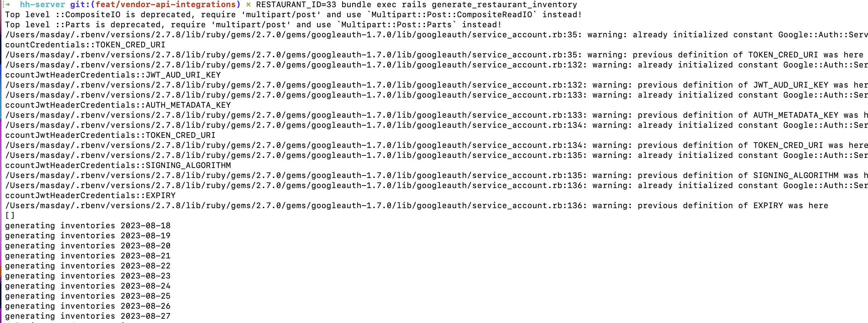Click the generating inventories 2023-08-18 line
The image size is (868, 323).
(88, 226)
